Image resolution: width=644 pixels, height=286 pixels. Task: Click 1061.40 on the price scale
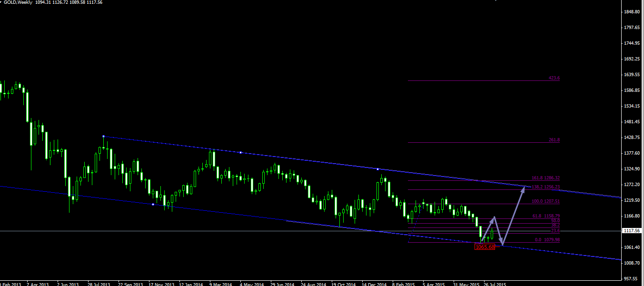633,247
